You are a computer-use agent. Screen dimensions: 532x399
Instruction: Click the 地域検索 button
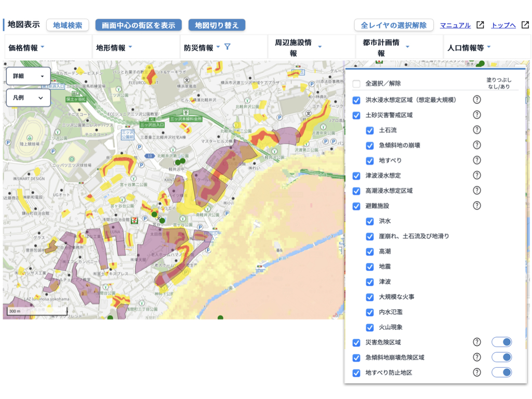pyautogui.click(x=68, y=25)
